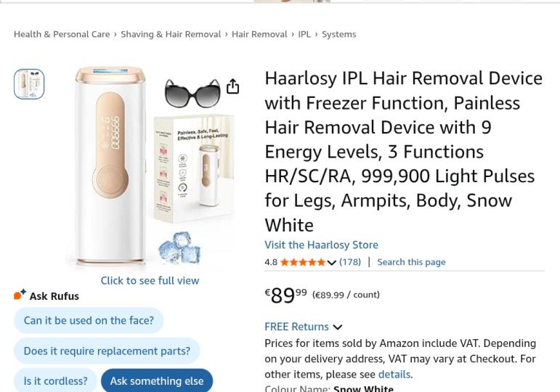Click Search this page link
The image size is (560, 392).
tap(411, 262)
